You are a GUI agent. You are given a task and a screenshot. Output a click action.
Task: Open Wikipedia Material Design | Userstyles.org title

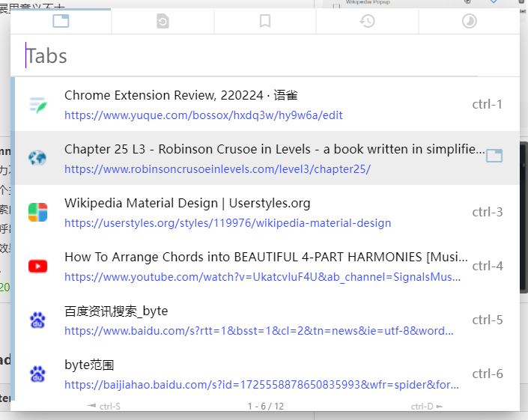(x=187, y=204)
